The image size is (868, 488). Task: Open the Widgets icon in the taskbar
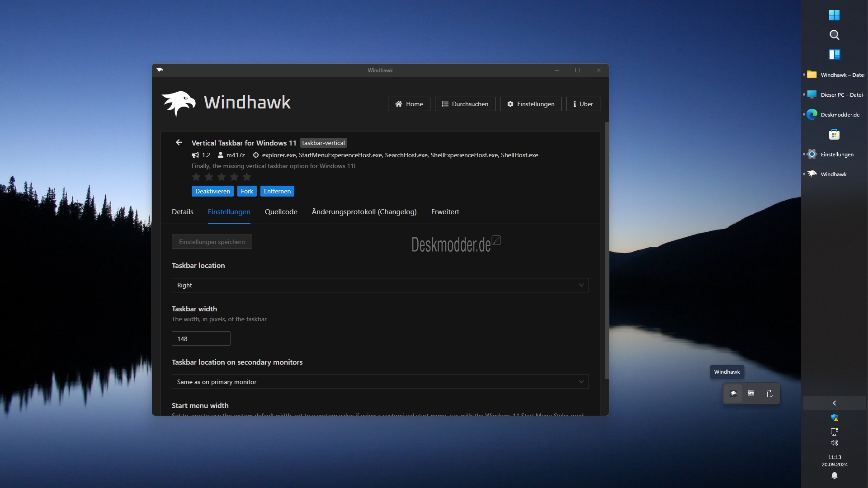[834, 55]
